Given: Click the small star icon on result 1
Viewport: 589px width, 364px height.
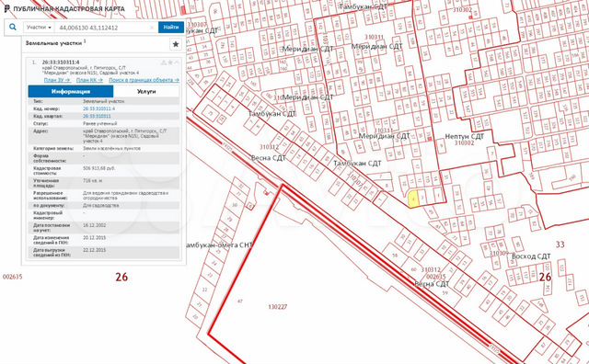Looking at the screenshot, I should [x=170, y=63].
